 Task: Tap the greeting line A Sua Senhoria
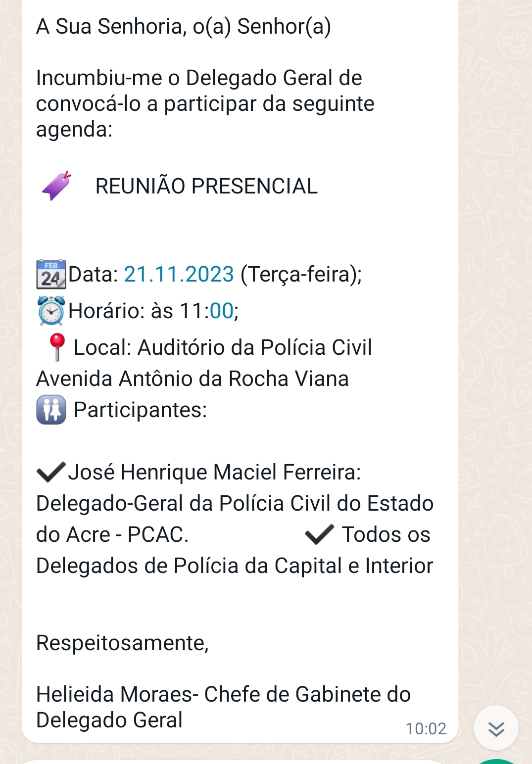pyautogui.click(x=184, y=27)
